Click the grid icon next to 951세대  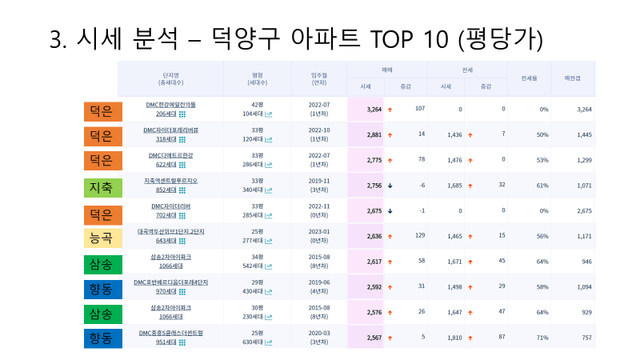click(x=182, y=342)
